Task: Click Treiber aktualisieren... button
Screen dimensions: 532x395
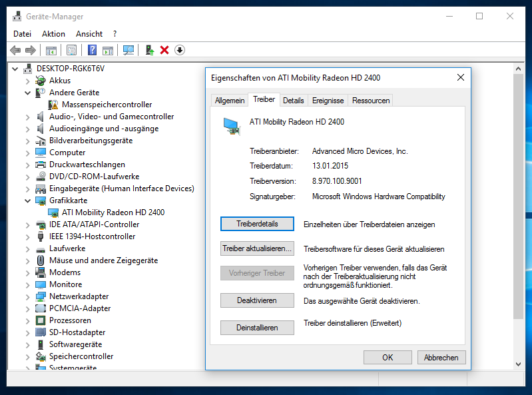Action: (x=257, y=248)
